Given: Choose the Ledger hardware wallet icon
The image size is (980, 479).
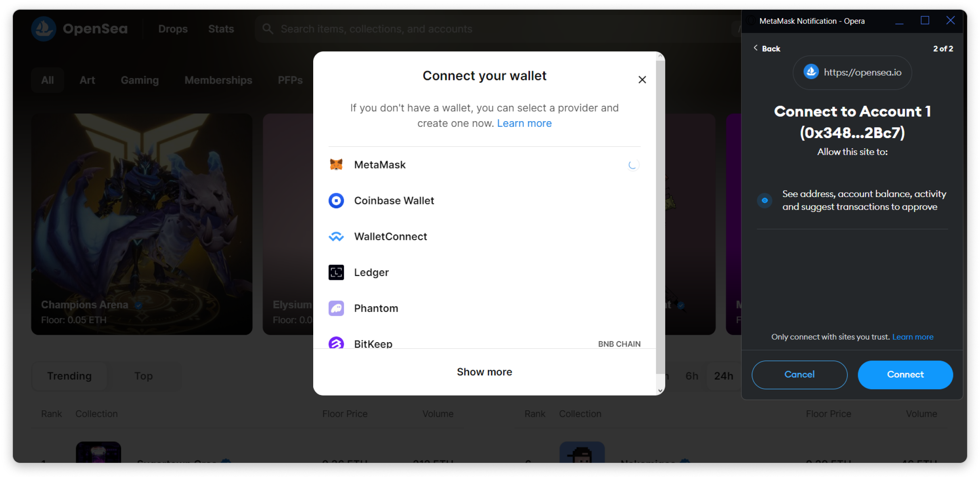Looking at the screenshot, I should click(x=336, y=273).
